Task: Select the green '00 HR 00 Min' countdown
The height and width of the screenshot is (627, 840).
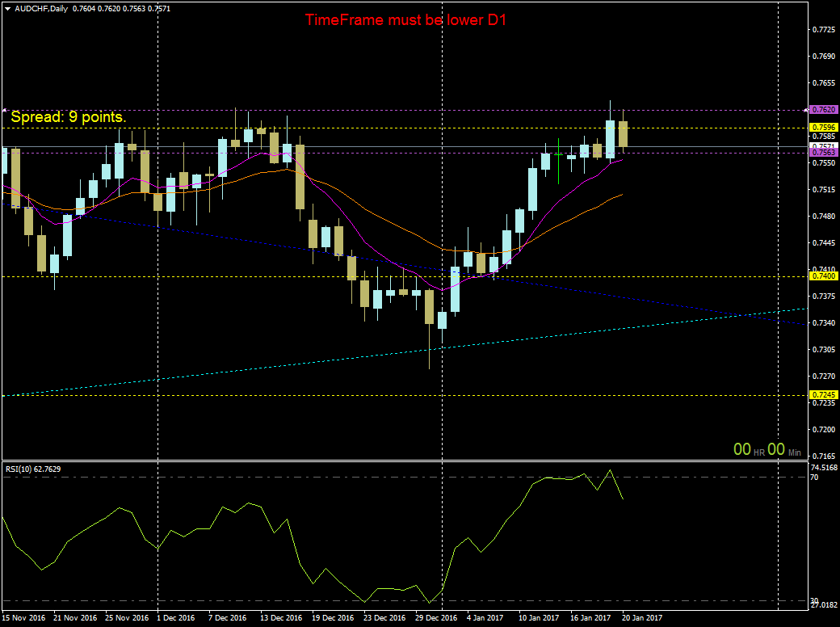Action: coord(767,449)
